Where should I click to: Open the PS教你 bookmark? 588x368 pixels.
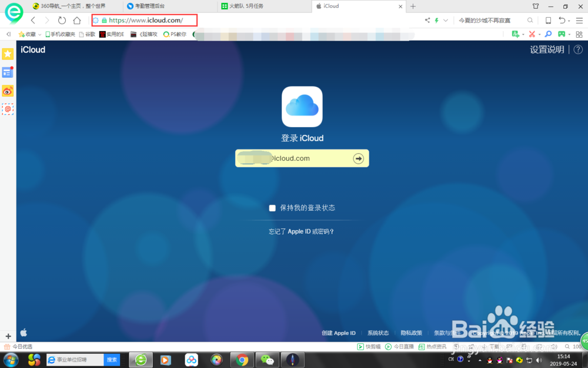(x=175, y=34)
